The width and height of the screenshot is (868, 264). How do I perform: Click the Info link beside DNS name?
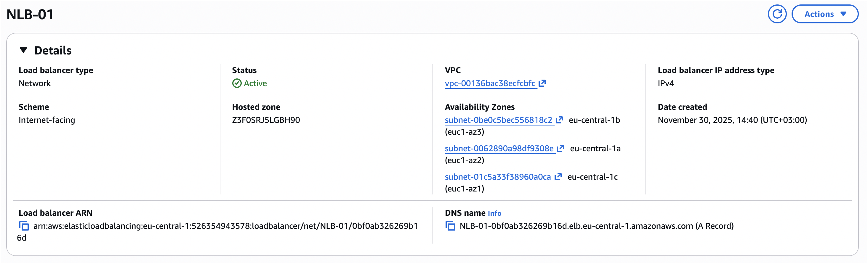point(494,213)
